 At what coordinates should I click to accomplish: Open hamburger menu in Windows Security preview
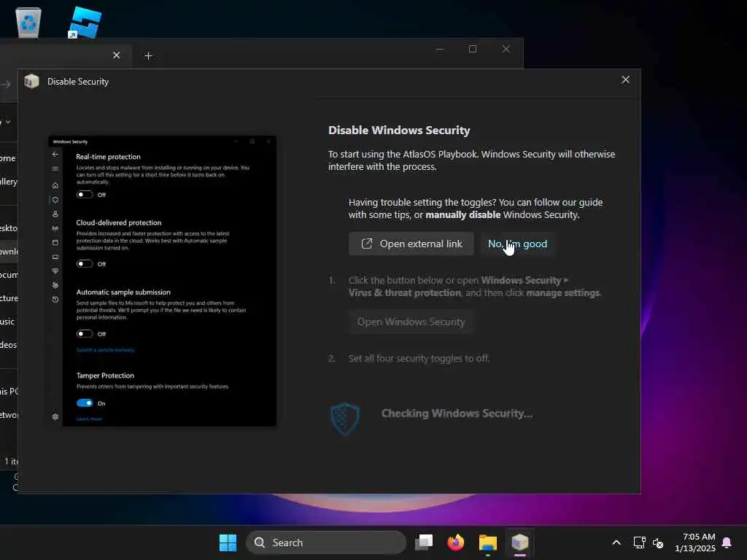pos(55,168)
